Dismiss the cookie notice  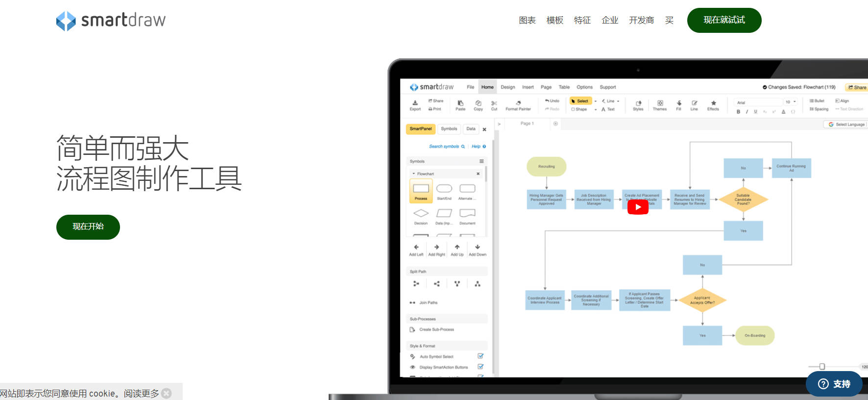pyautogui.click(x=167, y=393)
